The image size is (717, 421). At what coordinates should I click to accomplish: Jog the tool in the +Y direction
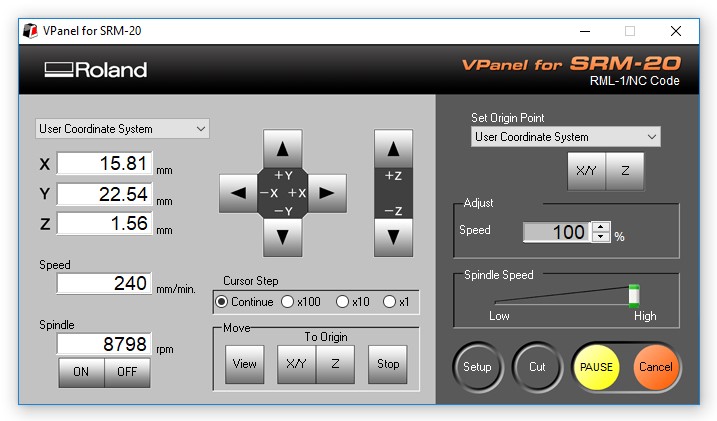283,149
